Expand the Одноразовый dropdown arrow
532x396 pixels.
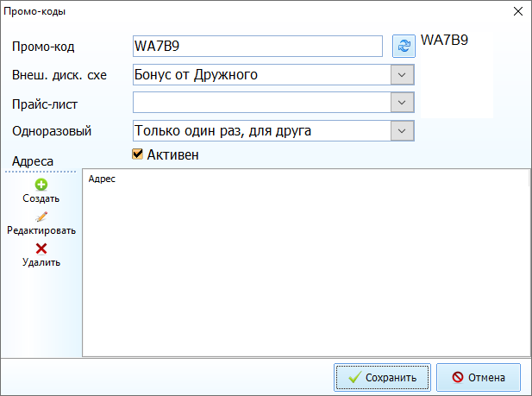pos(403,131)
